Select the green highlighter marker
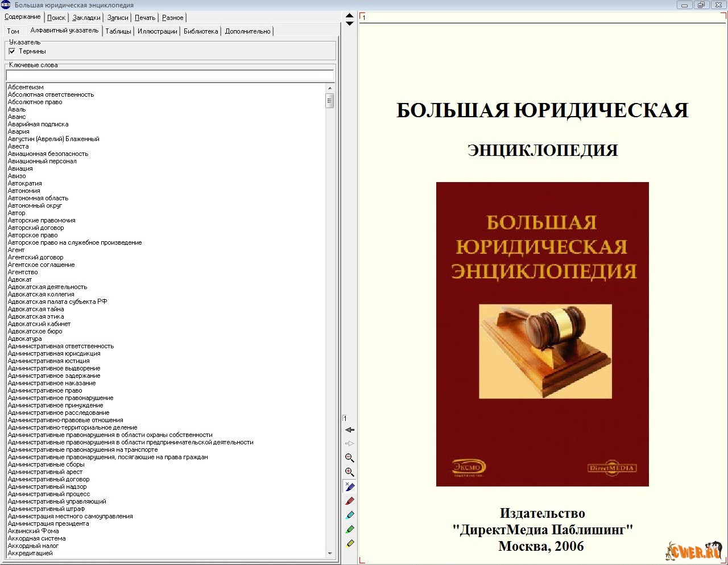 click(x=350, y=530)
